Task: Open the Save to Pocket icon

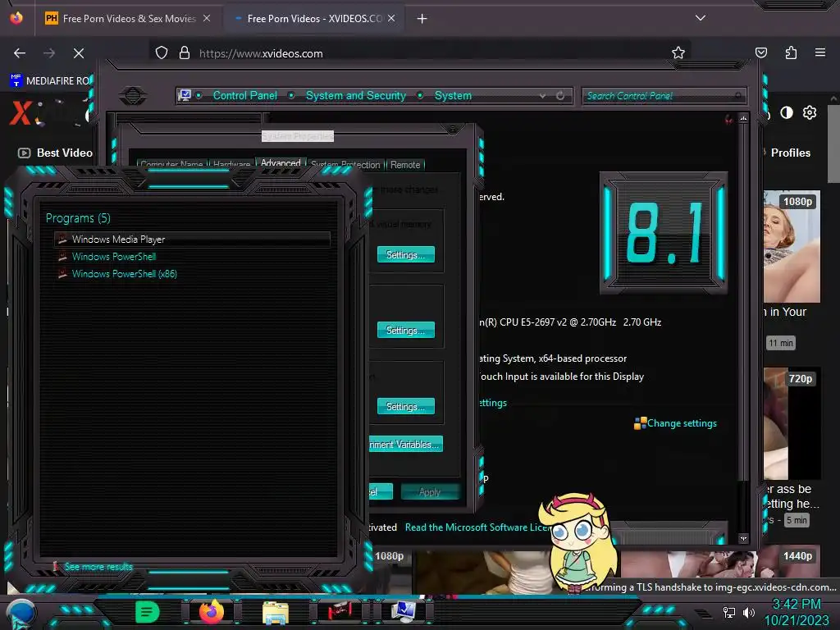Action: (x=760, y=52)
